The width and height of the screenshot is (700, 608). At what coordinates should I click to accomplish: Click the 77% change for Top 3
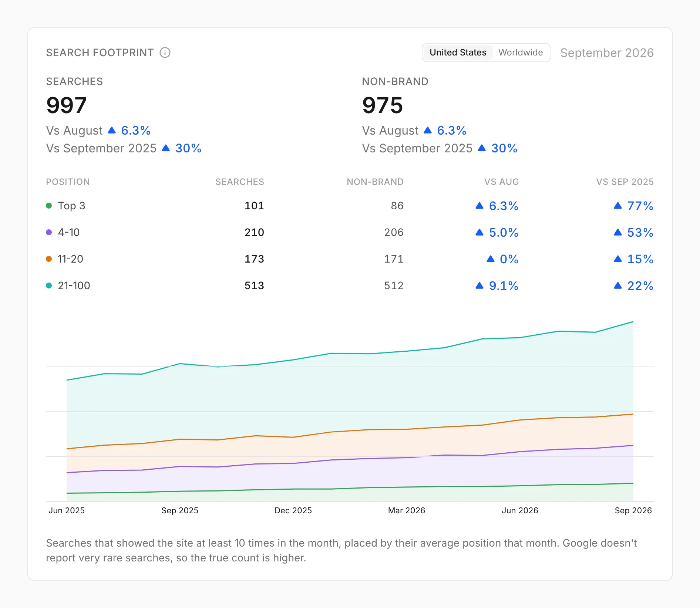coord(633,206)
